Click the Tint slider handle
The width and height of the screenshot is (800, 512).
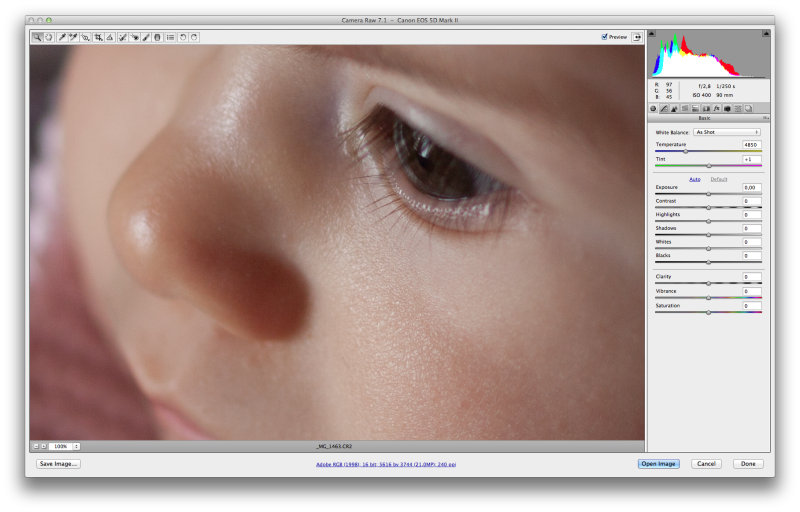(x=709, y=166)
